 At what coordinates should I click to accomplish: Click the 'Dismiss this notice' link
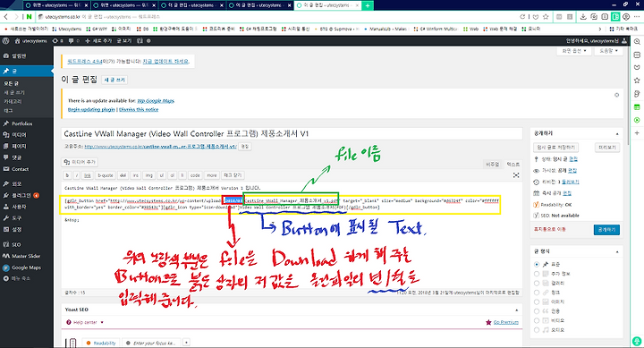[x=139, y=110]
